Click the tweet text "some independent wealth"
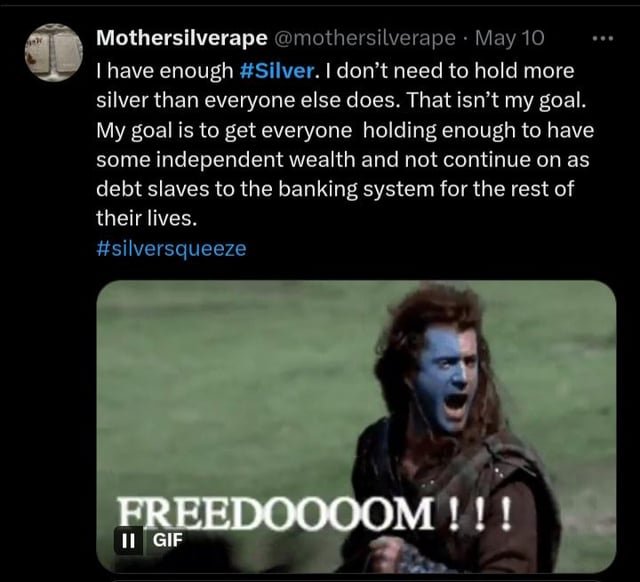The height and width of the screenshot is (582, 640). coord(226,160)
